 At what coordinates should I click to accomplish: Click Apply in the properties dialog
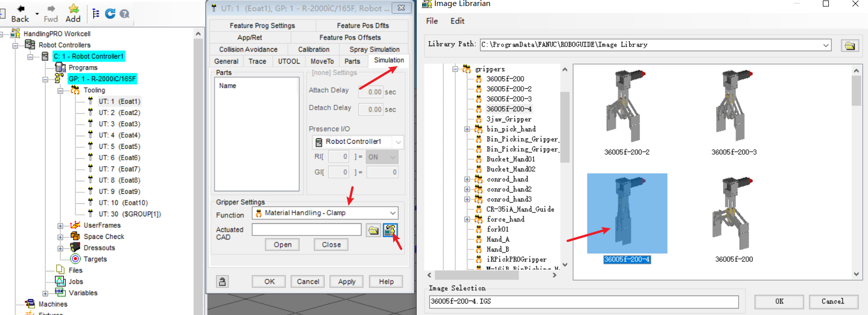pos(346,281)
